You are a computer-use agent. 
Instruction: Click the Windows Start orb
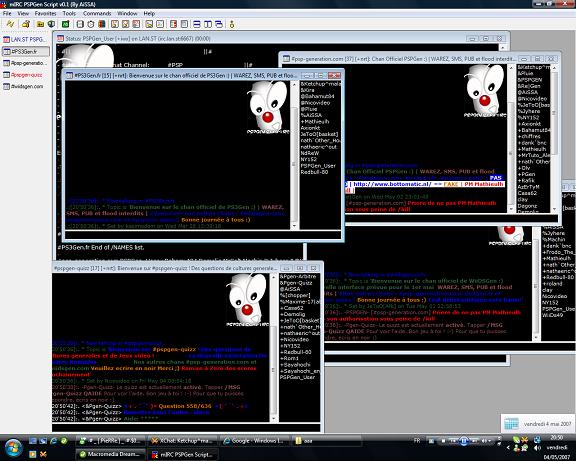(x=14, y=447)
